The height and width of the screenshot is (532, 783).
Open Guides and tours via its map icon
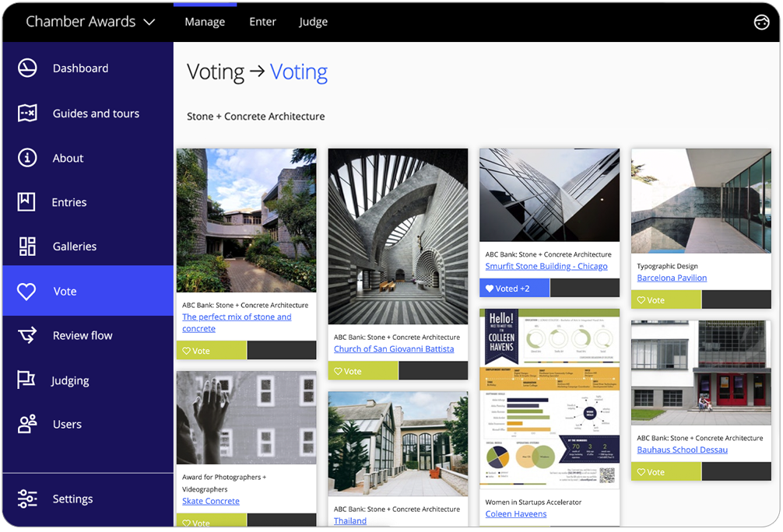pos(26,113)
